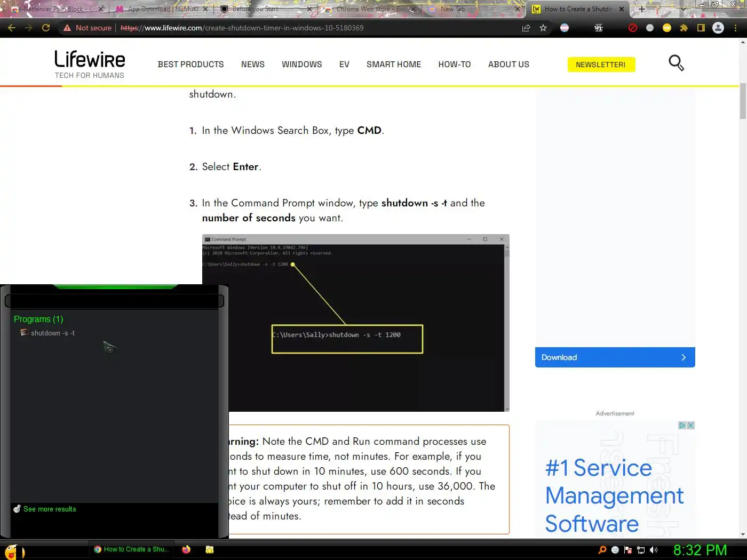
Task: Go forward to the next page
Action: point(29,28)
